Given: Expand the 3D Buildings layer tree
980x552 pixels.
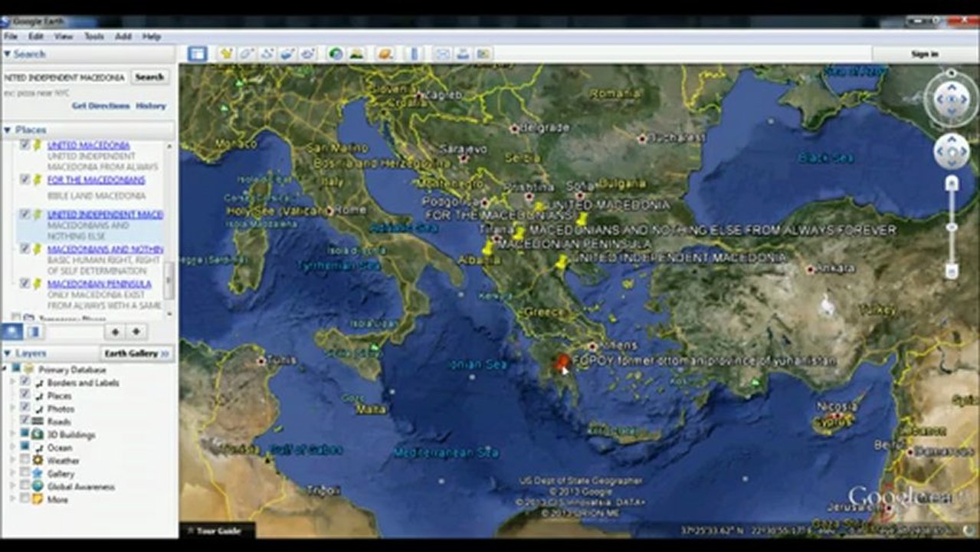Looking at the screenshot, I should coord(13,434).
